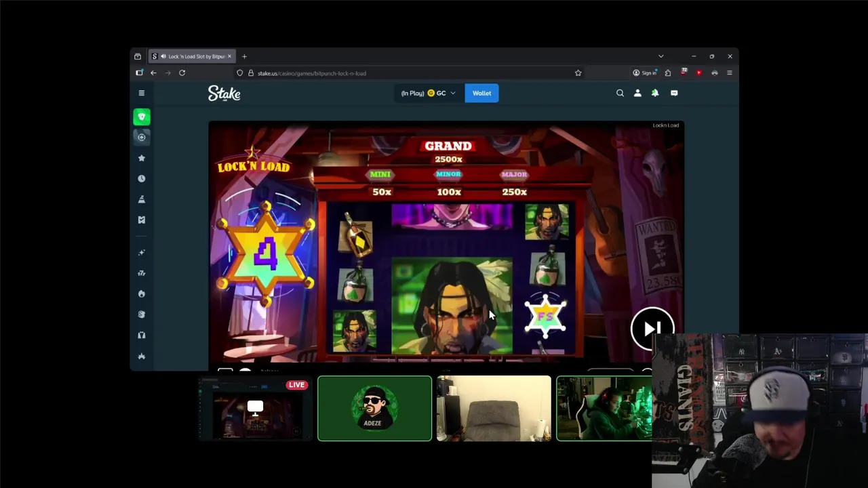Open the user profile icon in Stake header

click(x=637, y=93)
